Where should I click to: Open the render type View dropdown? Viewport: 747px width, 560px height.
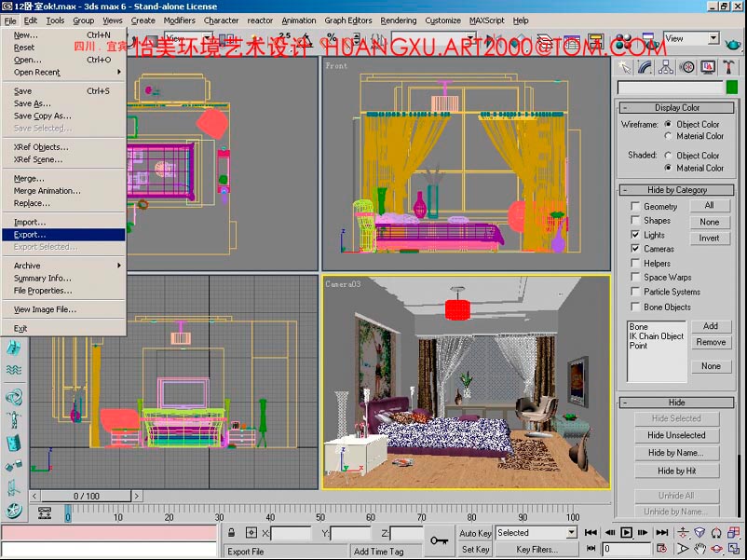[x=713, y=38]
